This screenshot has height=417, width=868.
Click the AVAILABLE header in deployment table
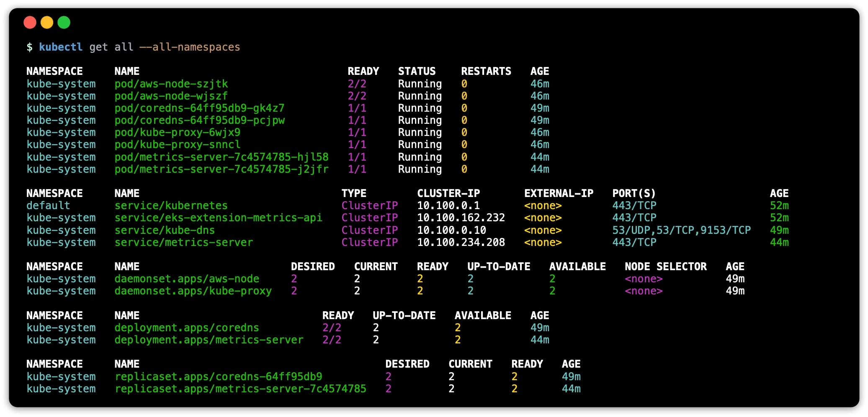click(483, 315)
